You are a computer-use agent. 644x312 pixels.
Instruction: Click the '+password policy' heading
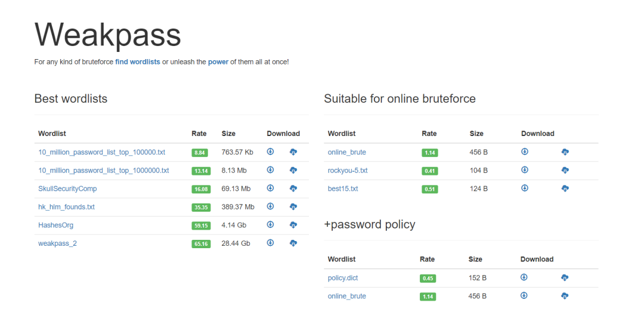[x=370, y=224]
